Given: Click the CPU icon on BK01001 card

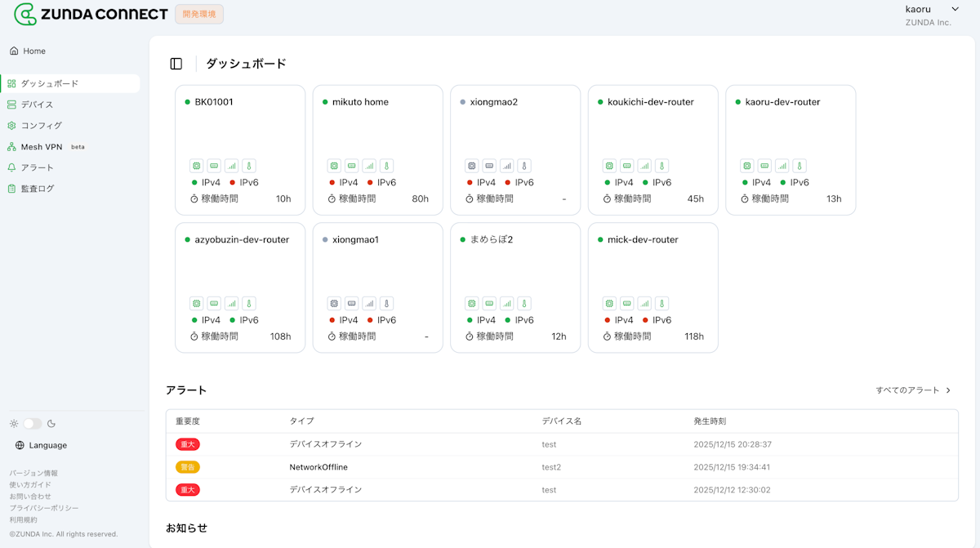Looking at the screenshot, I should pos(196,166).
